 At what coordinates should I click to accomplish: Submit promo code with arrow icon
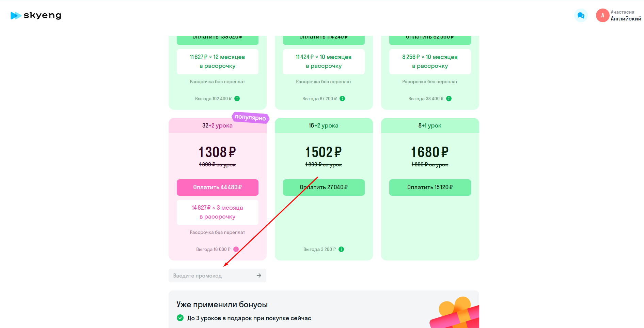pos(259,275)
